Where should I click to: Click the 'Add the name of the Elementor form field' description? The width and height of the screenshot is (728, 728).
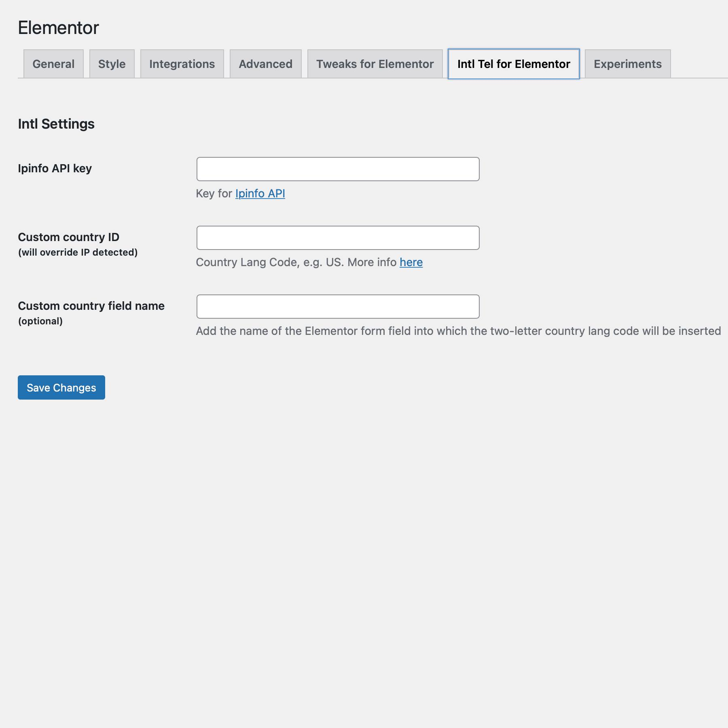(459, 331)
